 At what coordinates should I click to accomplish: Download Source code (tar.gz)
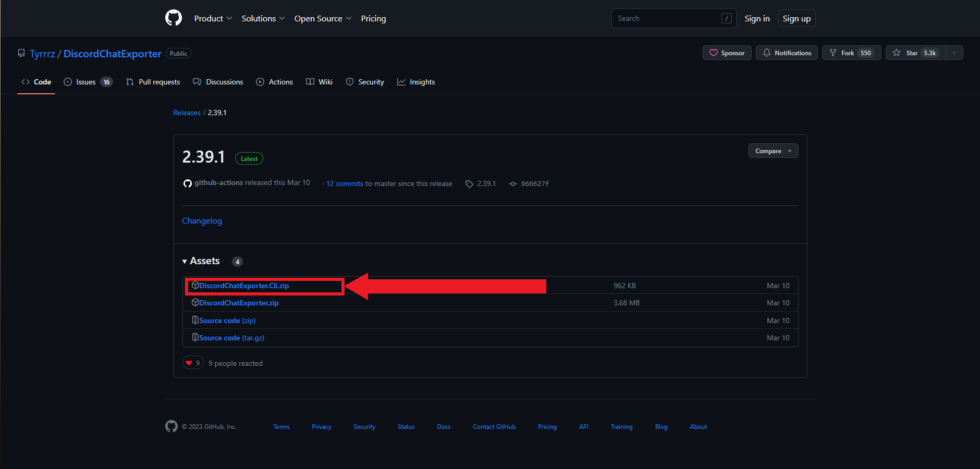(x=231, y=338)
